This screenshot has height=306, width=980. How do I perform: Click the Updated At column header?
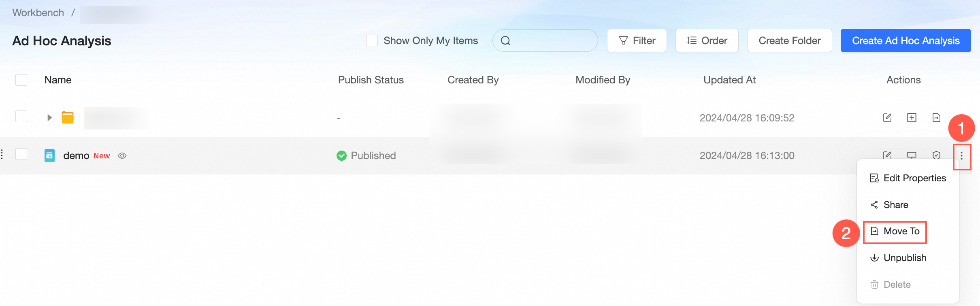730,80
